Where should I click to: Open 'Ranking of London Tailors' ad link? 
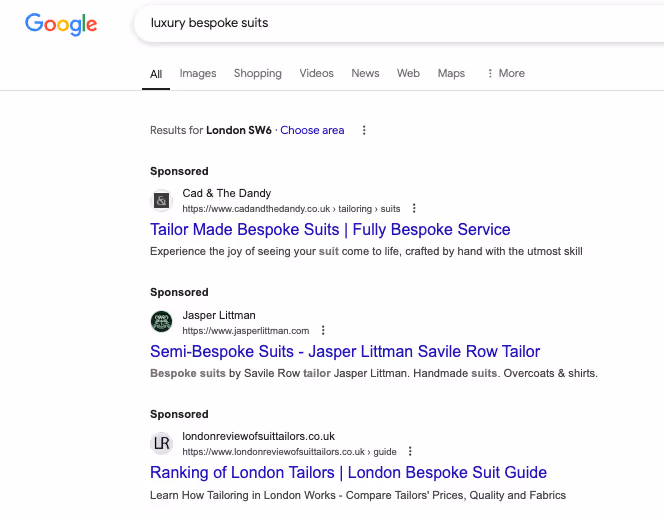349,473
